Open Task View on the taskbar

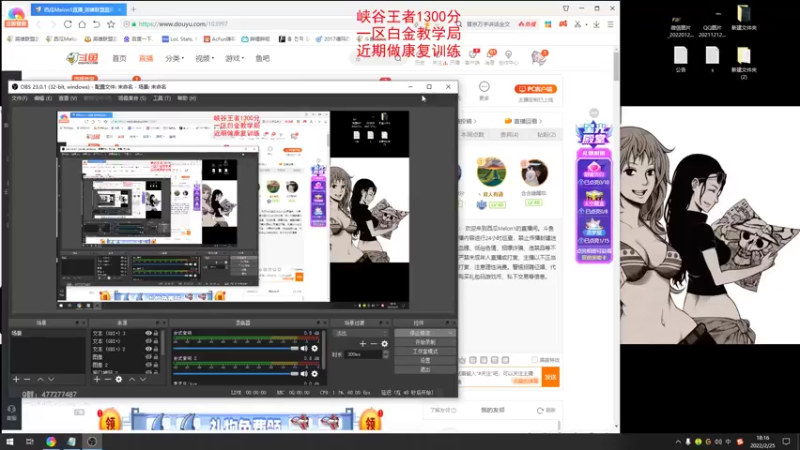[30, 442]
